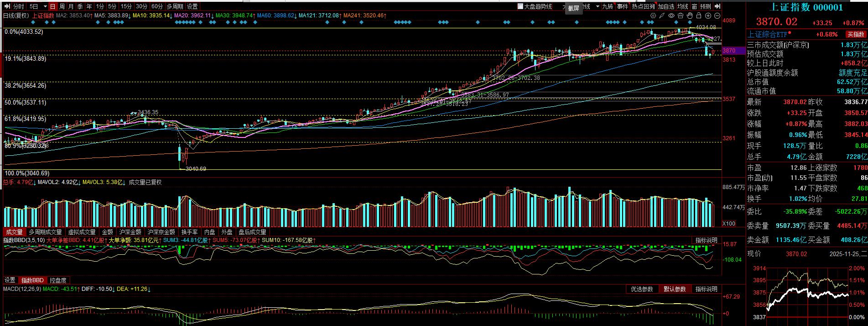Switch to 周 weekly period
868x326 pixels.
[x=62, y=6]
